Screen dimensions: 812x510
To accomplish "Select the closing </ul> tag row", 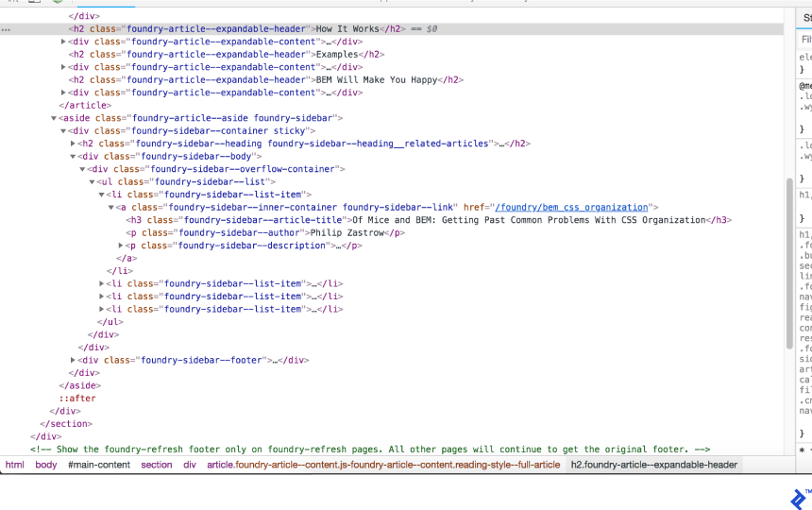I will [x=110, y=322].
